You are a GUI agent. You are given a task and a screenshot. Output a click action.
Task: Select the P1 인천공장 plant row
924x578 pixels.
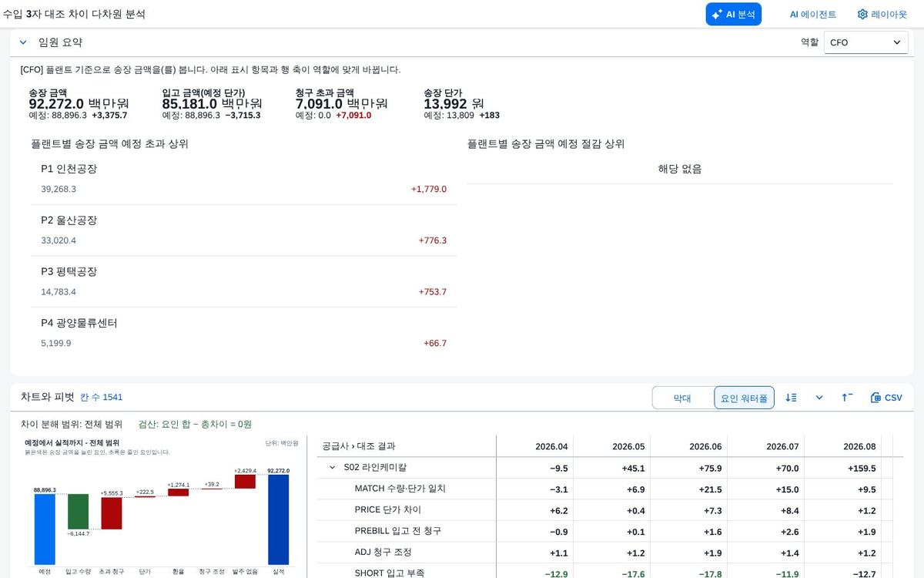pos(243,179)
